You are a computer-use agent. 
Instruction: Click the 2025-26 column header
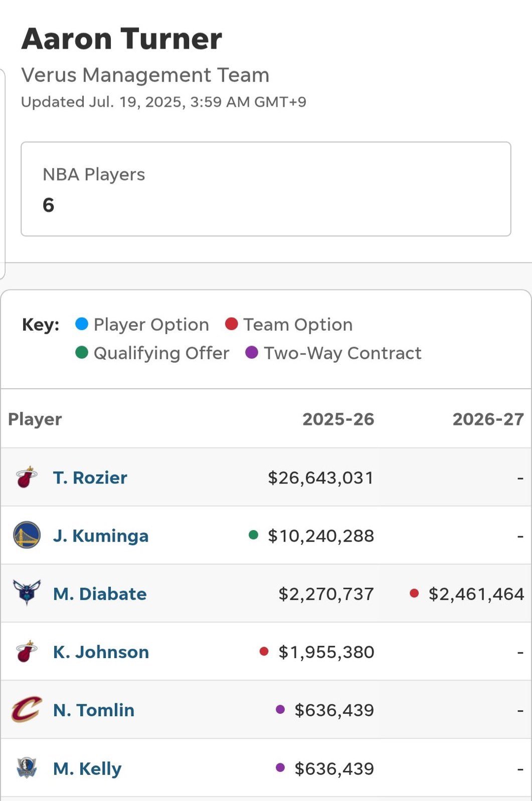coord(338,419)
